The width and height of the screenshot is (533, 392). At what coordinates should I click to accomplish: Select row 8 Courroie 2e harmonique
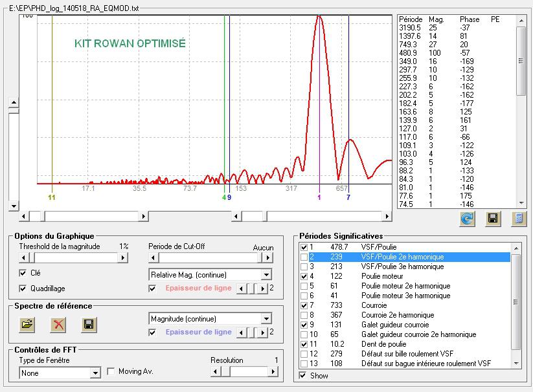(405, 315)
